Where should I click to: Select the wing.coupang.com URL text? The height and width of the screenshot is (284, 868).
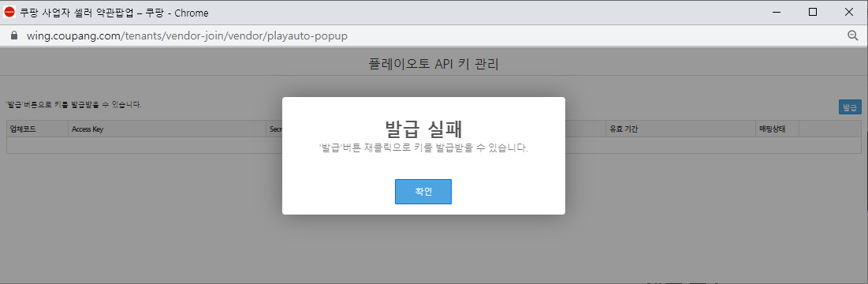187,35
